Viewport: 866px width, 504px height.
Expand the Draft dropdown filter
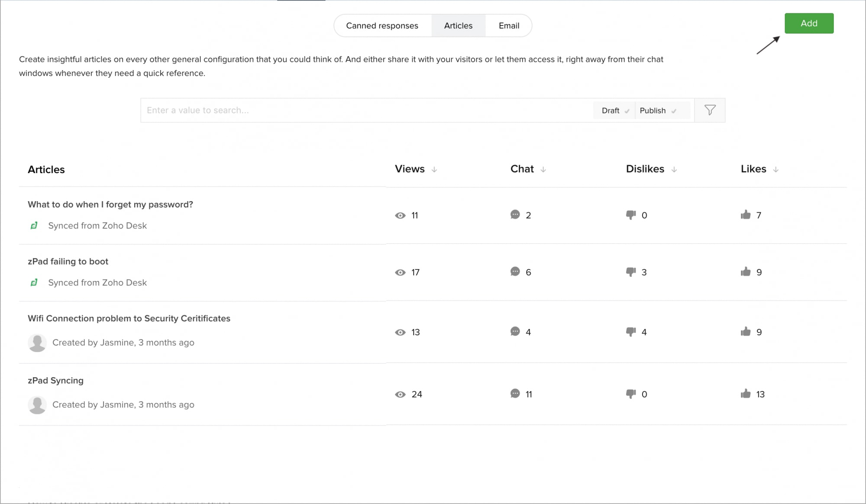pyautogui.click(x=613, y=110)
